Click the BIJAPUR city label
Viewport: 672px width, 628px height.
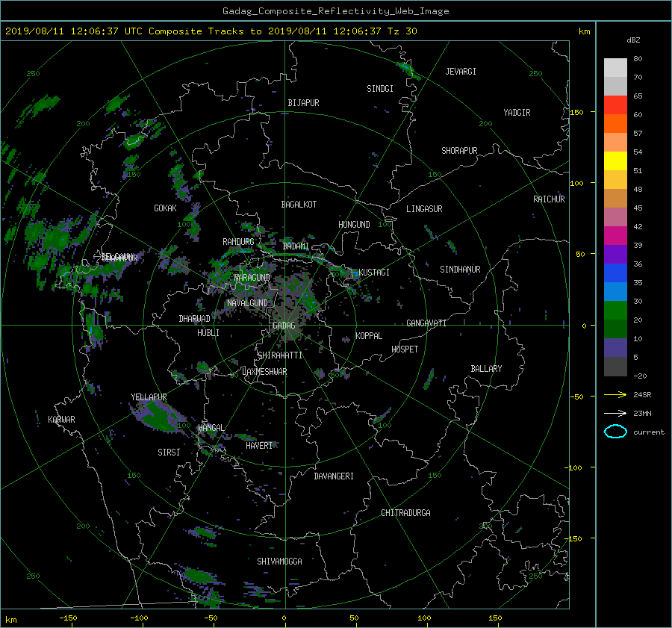click(303, 103)
